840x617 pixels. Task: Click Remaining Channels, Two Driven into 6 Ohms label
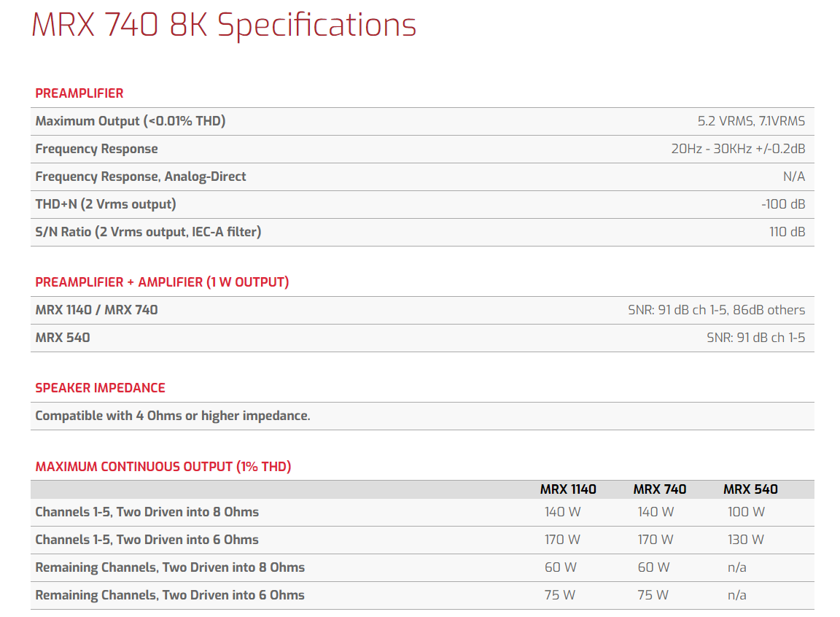pyautogui.click(x=170, y=595)
